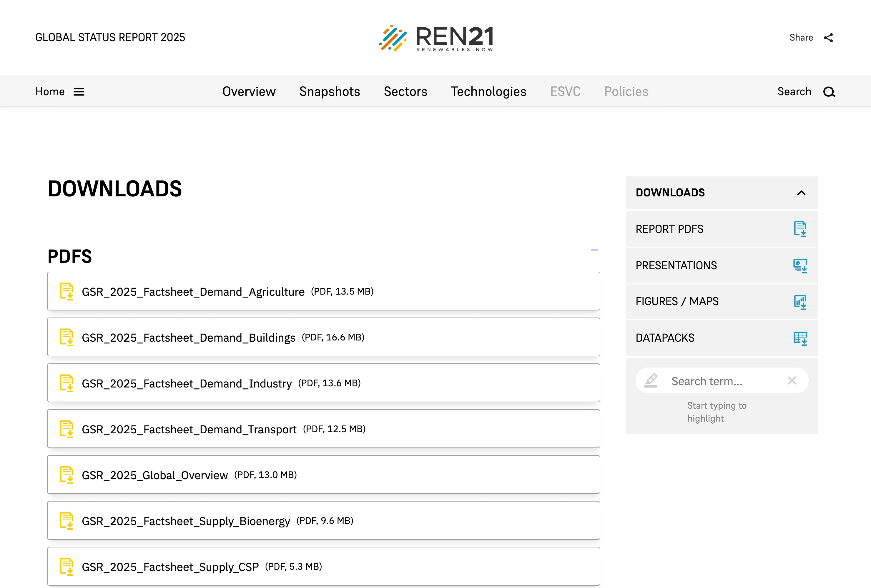This screenshot has width=871, height=588.
Task: Click the PDF icon for GSR_2025_Global_Overview
Action: (67, 475)
